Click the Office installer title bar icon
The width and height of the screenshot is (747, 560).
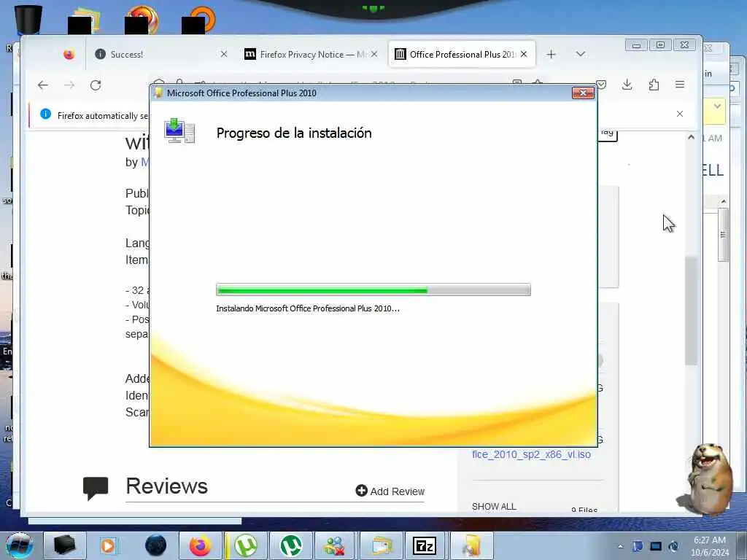[x=158, y=93]
